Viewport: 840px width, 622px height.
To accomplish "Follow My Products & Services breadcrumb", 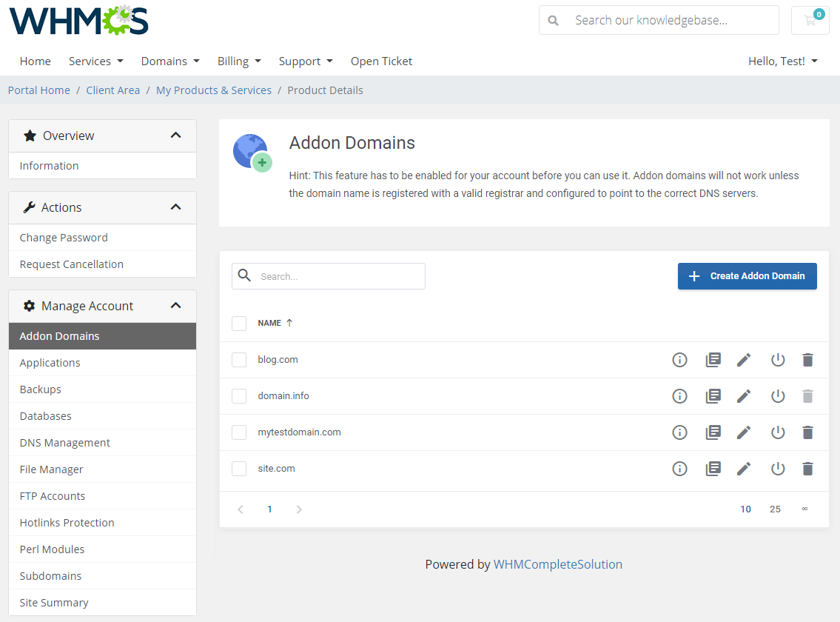I will click(214, 90).
